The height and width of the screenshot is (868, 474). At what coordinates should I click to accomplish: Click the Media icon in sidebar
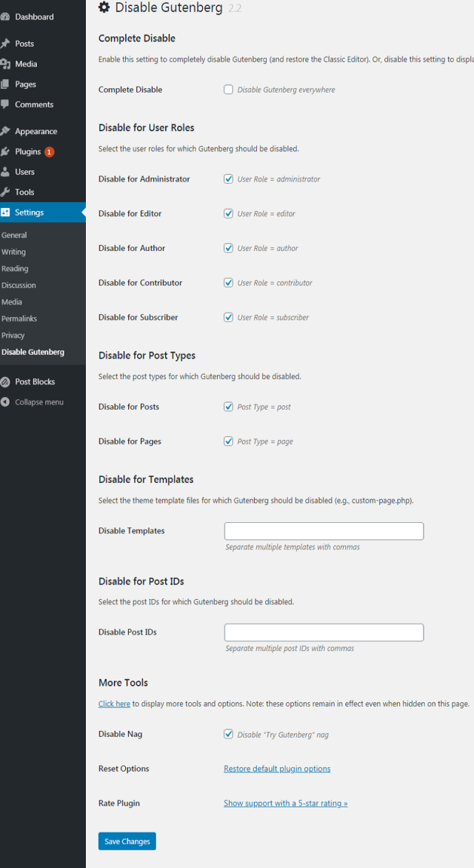(5, 64)
